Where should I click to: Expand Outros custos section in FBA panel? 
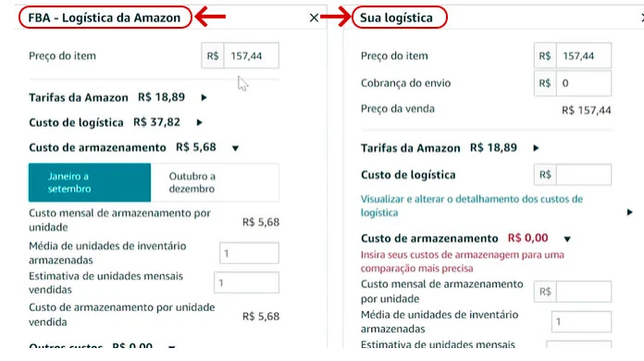[172, 346]
